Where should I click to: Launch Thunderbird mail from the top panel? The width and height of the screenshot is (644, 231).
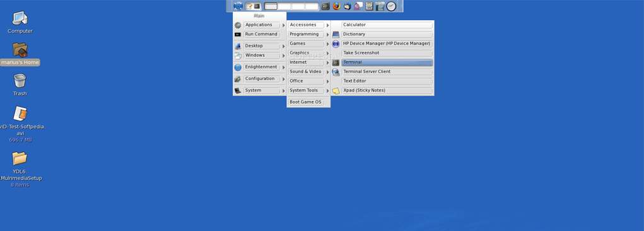348,6
